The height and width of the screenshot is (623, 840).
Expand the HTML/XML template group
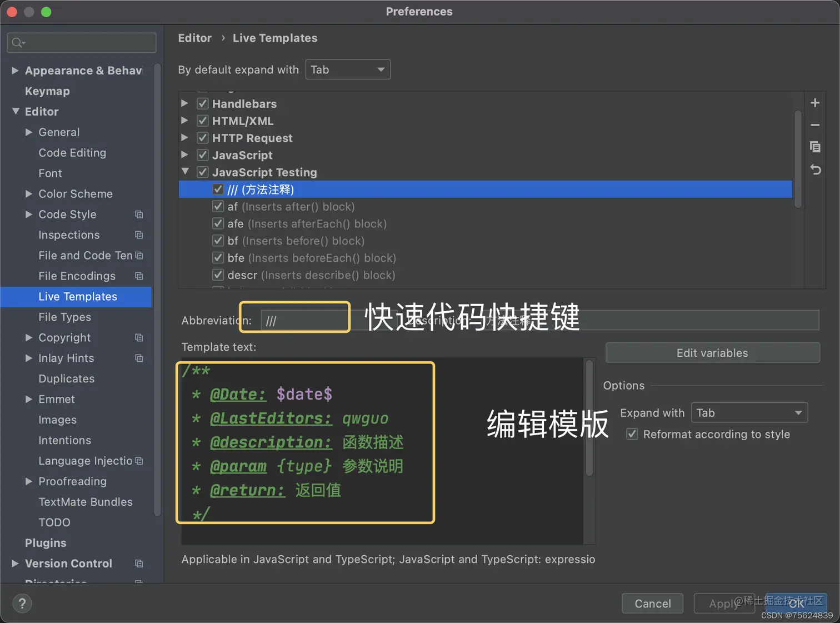pyautogui.click(x=185, y=121)
